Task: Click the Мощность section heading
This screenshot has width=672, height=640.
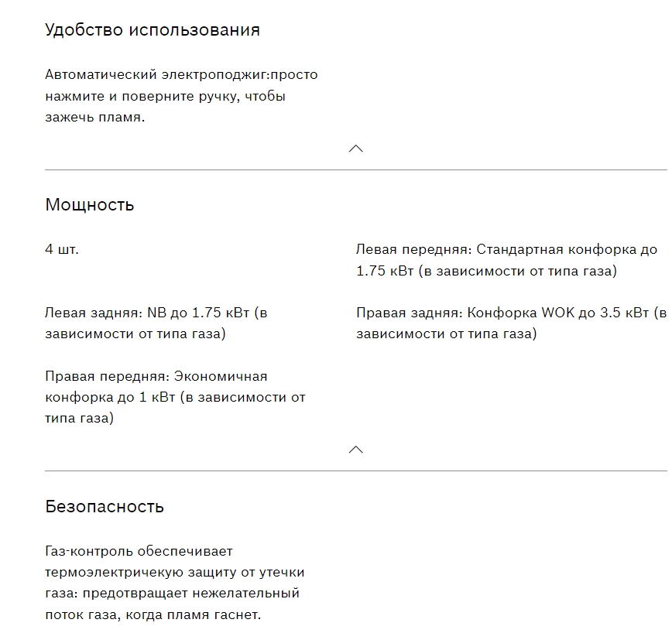Action: click(90, 205)
